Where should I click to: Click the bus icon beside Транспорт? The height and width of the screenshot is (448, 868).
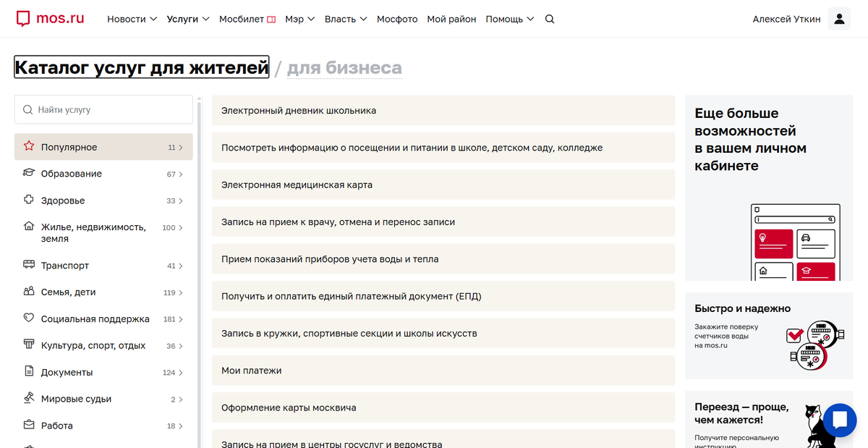tap(29, 265)
